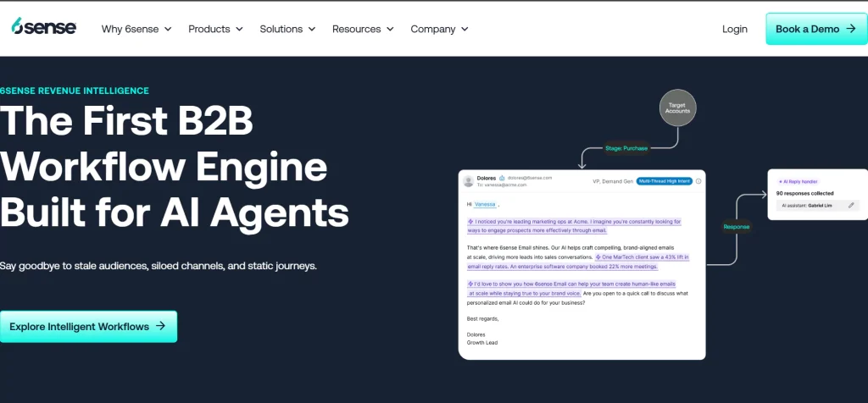Expand the Solutions chevron arrow

tap(312, 30)
